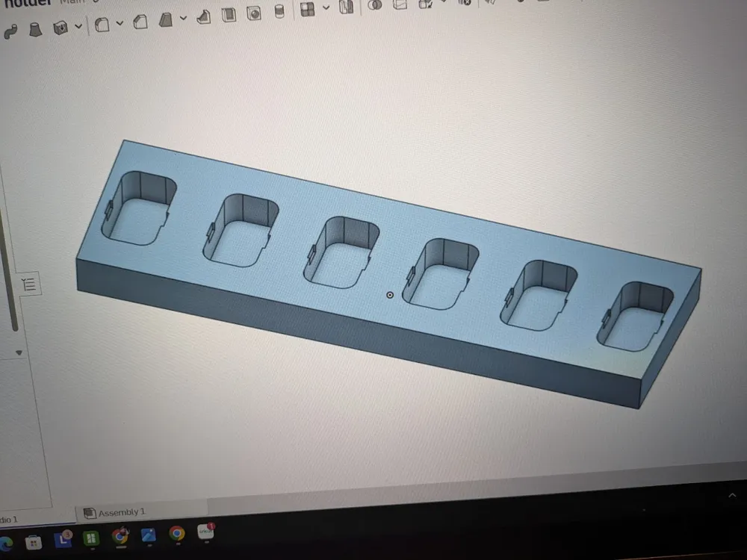Select the Linear pattern tool

tap(307, 9)
